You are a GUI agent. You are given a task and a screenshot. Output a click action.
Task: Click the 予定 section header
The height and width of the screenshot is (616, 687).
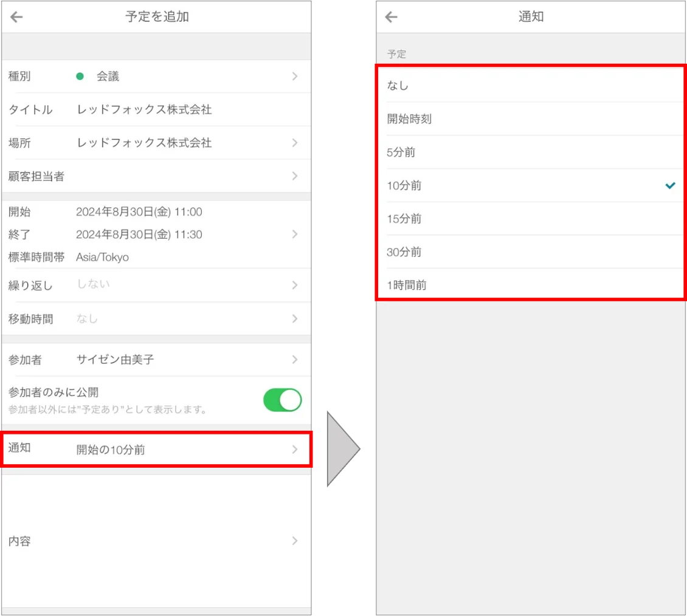pyautogui.click(x=396, y=54)
